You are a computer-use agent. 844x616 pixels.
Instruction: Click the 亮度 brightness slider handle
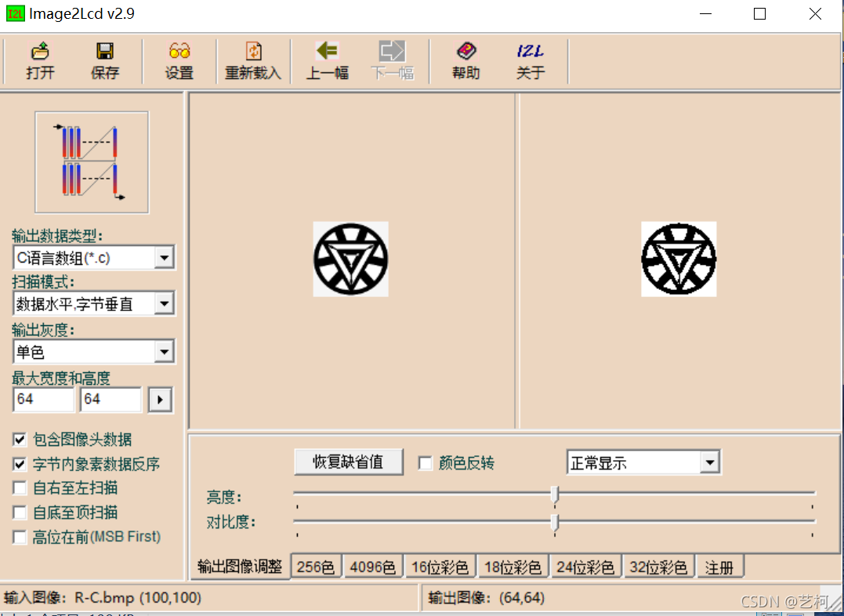555,494
